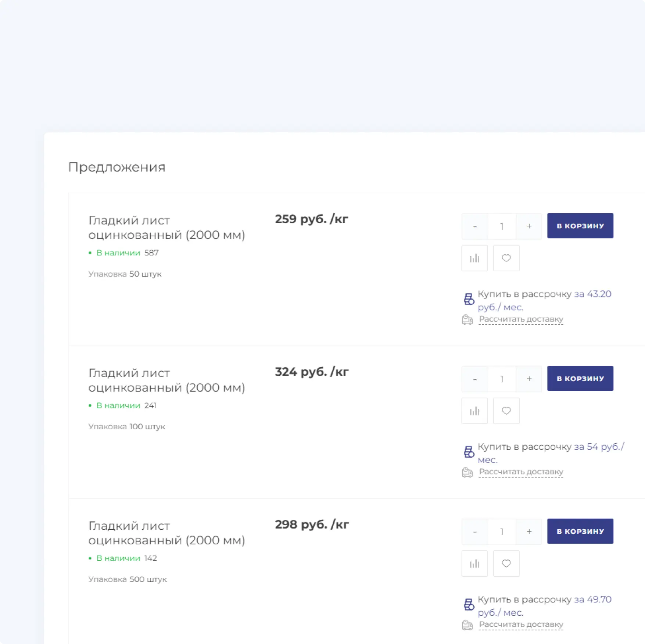
Task: Increase quantity for the 259 руб. product
Action: (x=529, y=226)
